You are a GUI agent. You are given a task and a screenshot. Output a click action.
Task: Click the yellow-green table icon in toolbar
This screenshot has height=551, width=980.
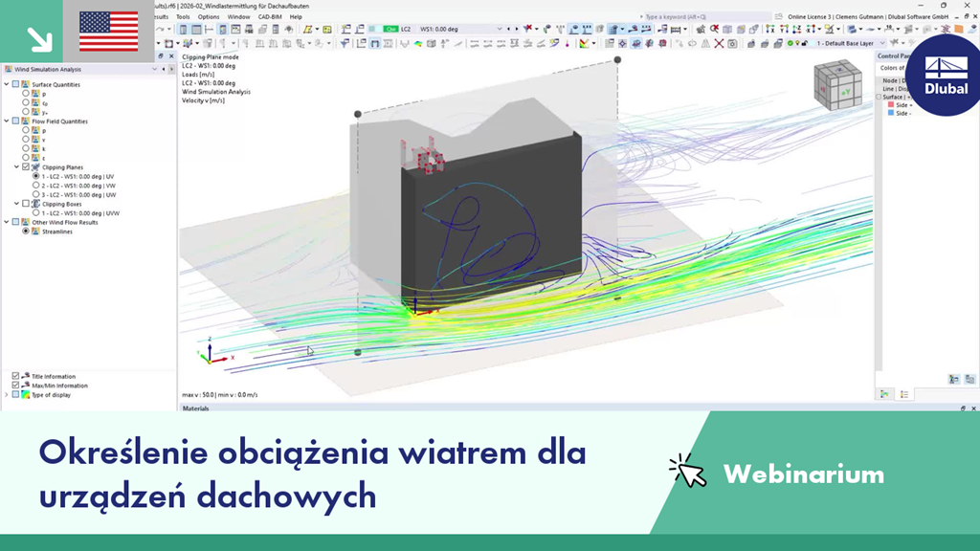pyautogui.click(x=327, y=30)
